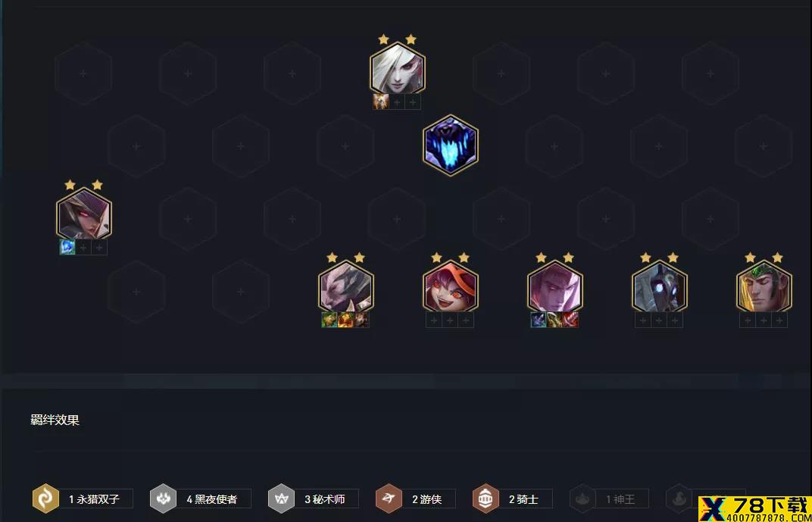812x522 pixels.
Task: Click the 永猎双子 gold trait icon
Action: [45, 499]
